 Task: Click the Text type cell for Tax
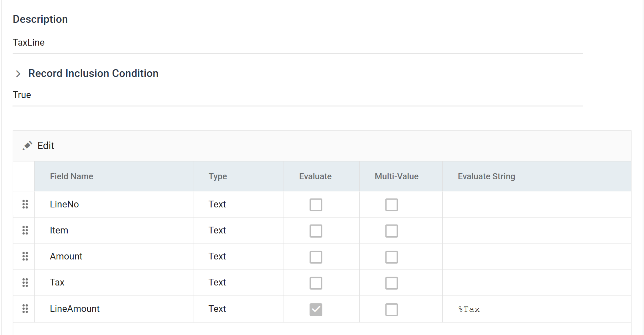[x=238, y=282]
